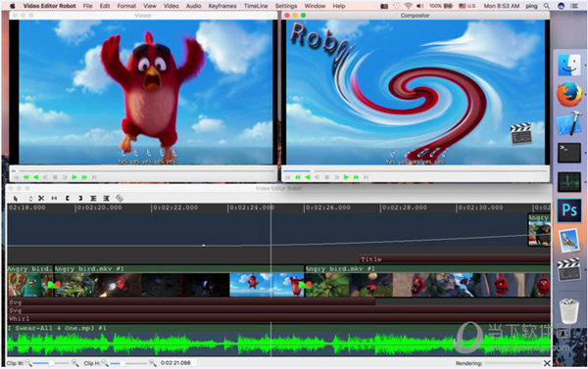Zoom out clip width magnifier icon

point(28,363)
